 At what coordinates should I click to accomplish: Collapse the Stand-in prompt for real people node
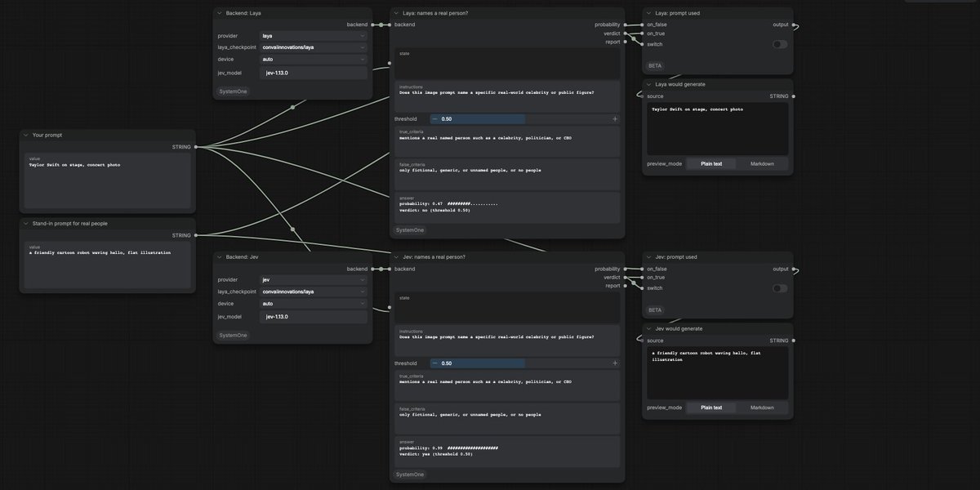tap(25, 223)
